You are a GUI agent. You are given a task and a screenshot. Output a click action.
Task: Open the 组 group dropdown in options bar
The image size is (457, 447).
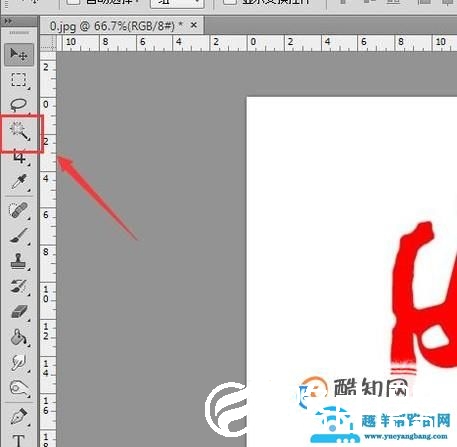(177, 3)
